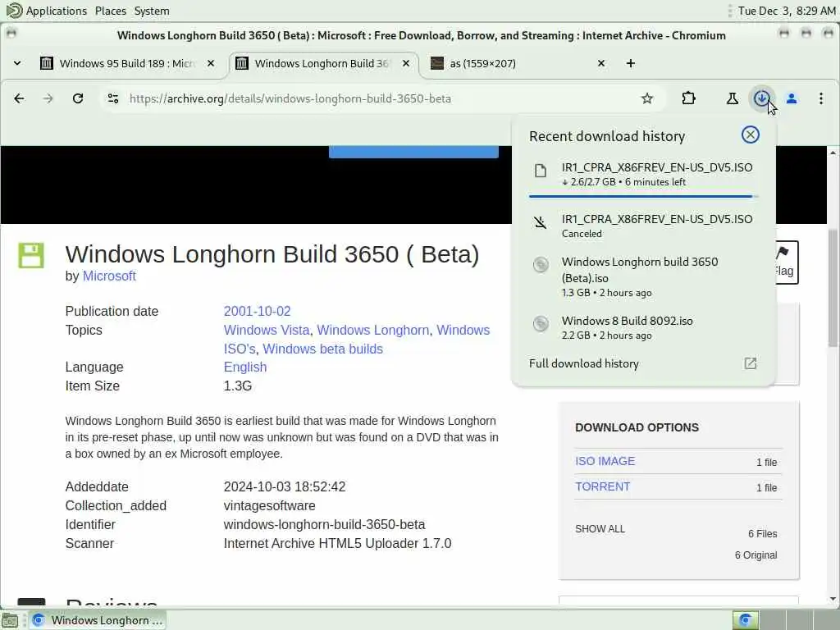Click icon beside Windows Longhorn build 3650 (Beta).iso

pyautogui.click(x=541, y=265)
